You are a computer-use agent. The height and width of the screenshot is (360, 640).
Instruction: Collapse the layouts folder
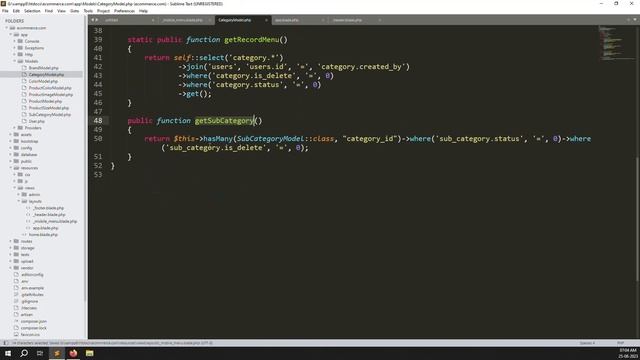point(19,201)
